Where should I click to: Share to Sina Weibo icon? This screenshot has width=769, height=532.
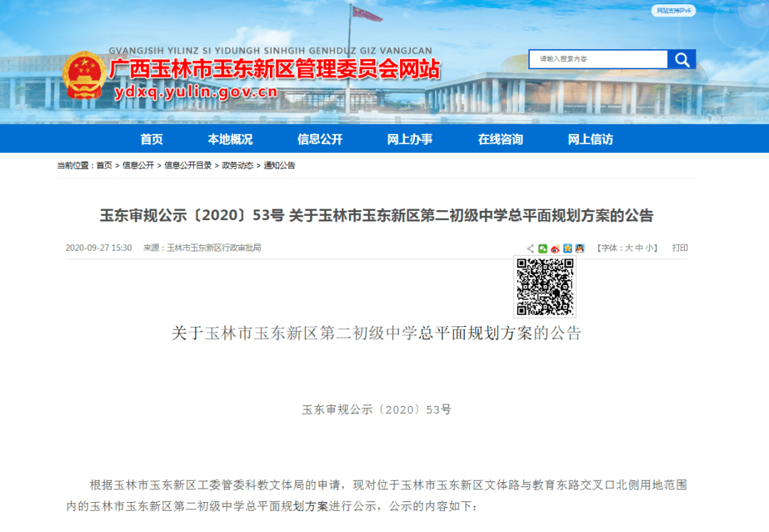[x=555, y=249]
